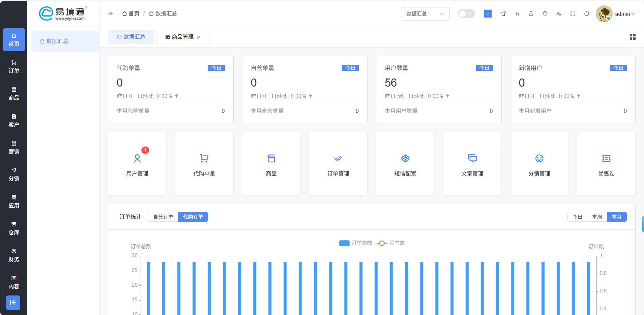Select the 自营订单 chart option
The width and height of the screenshot is (644, 315).
tap(163, 217)
